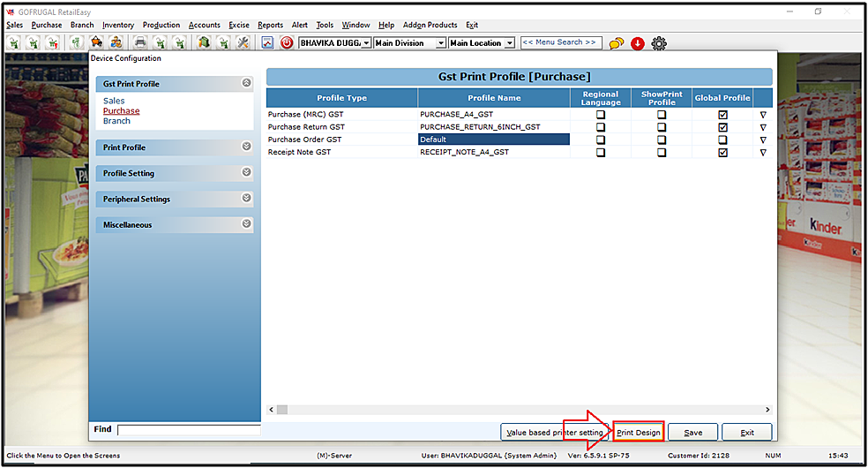Open the chart dashboard toolbar icon

(267, 42)
